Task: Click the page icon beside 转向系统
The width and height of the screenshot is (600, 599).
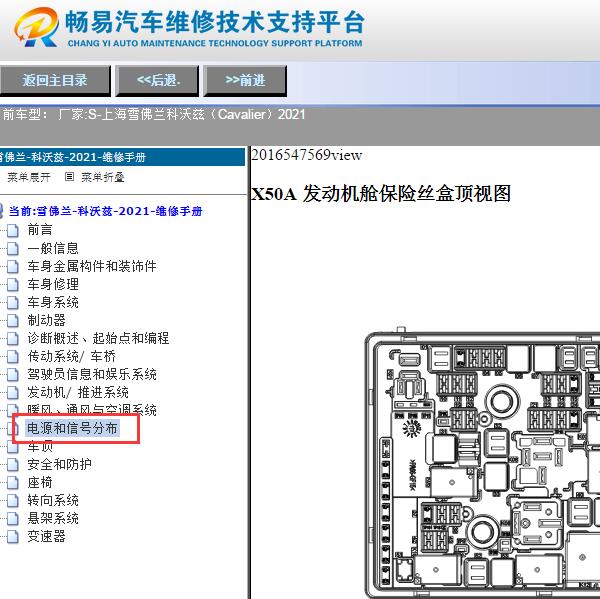Action: pos(13,501)
